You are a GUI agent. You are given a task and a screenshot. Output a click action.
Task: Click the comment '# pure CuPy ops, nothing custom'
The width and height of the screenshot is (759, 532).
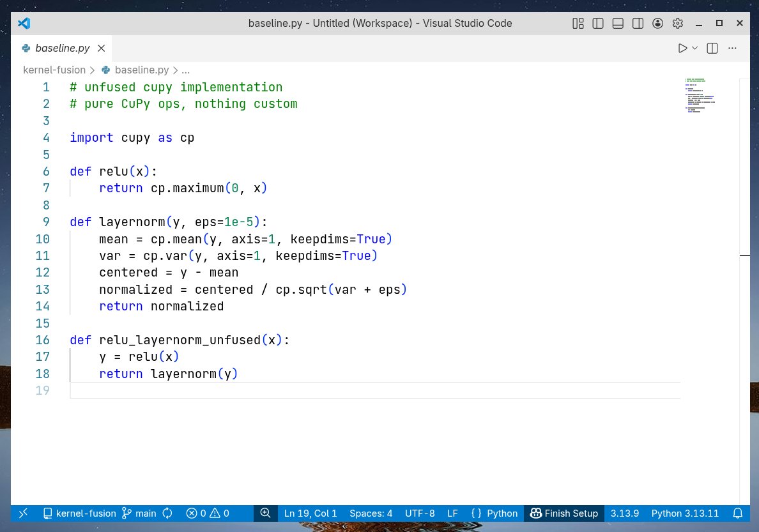tap(183, 104)
